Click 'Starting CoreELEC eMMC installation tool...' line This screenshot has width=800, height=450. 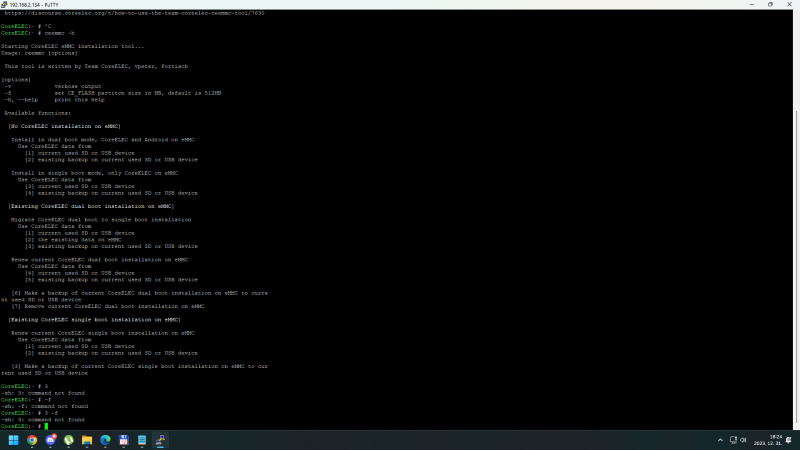(x=72, y=46)
